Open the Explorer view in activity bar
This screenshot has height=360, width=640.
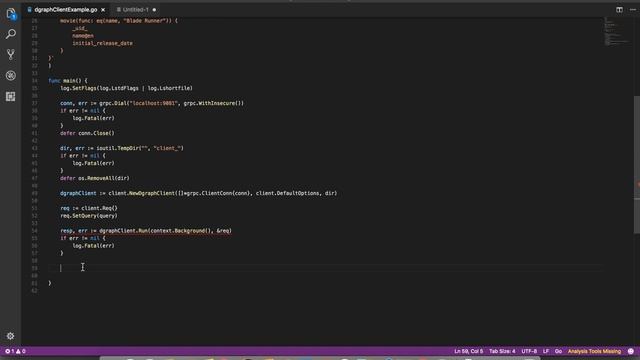tap(11, 14)
